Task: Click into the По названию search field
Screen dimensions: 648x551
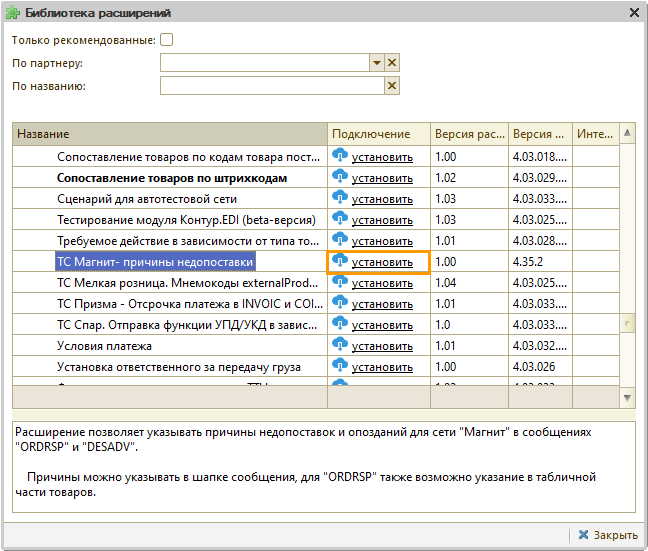Action: tap(272, 86)
